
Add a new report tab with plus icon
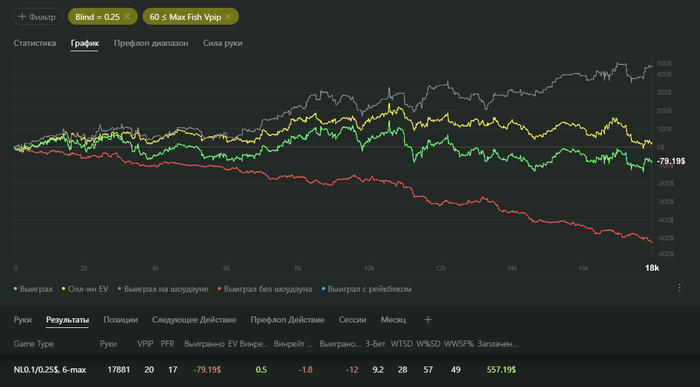click(x=428, y=320)
